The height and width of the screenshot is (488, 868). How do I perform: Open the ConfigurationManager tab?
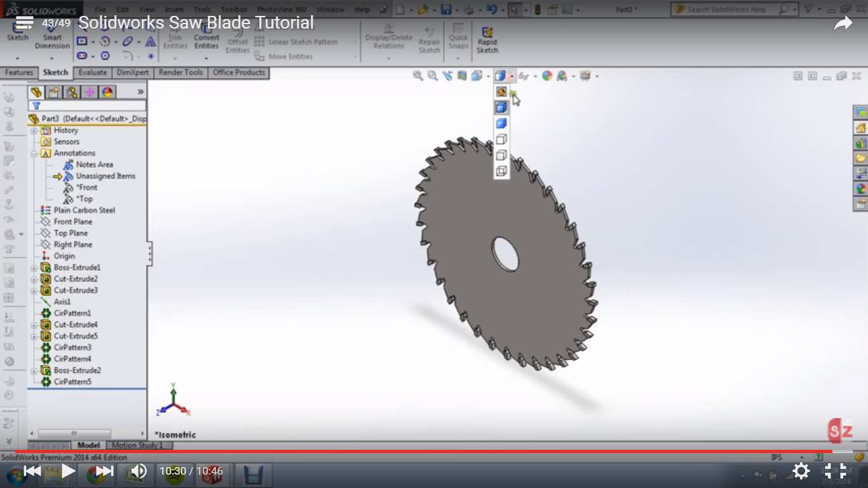pos(72,92)
